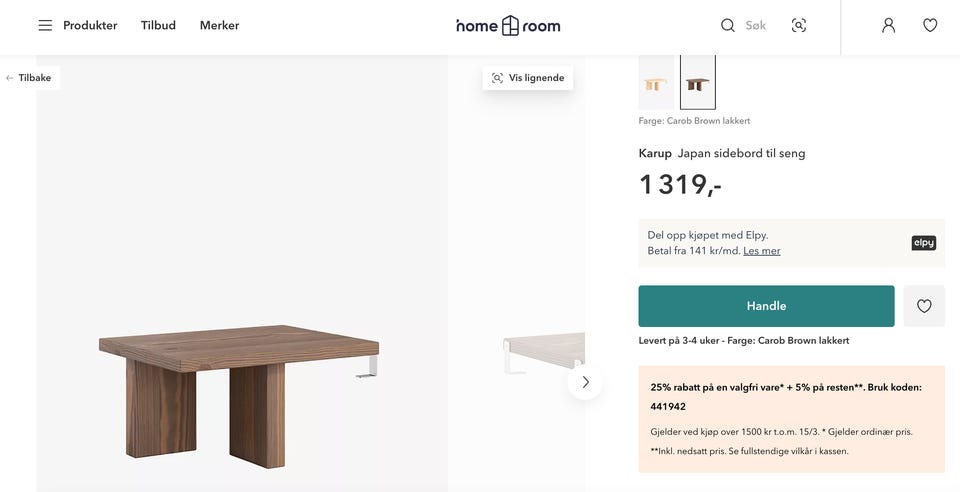
Task: Follow the Les mer link
Action: 761,251
